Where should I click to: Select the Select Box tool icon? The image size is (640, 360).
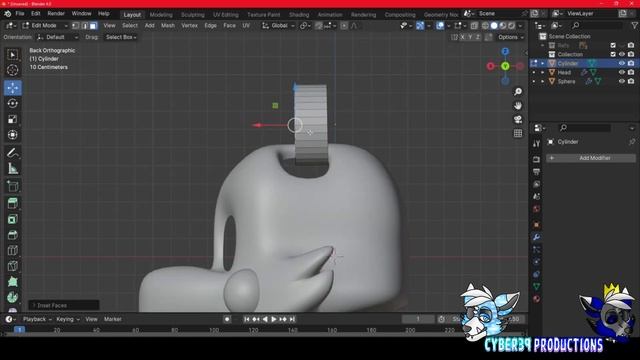click(13, 55)
